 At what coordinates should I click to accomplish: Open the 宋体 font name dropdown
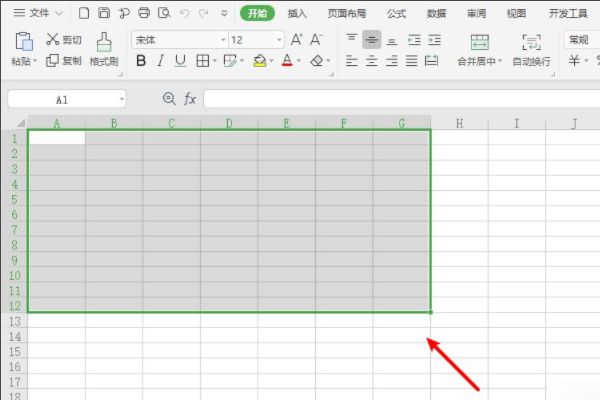[x=223, y=40]
